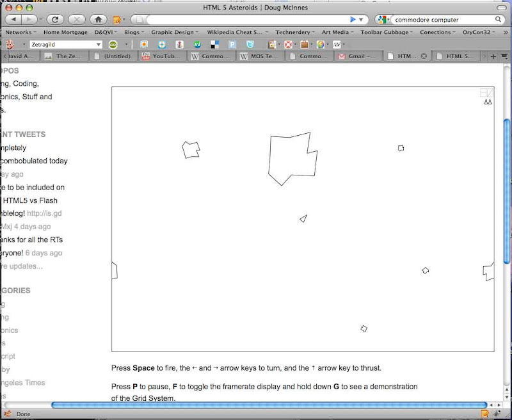Click the horizontal blue scrollbar thumb
Image resolution: width=512 pixels, height=420 pixels.
[x=269, y=405]
